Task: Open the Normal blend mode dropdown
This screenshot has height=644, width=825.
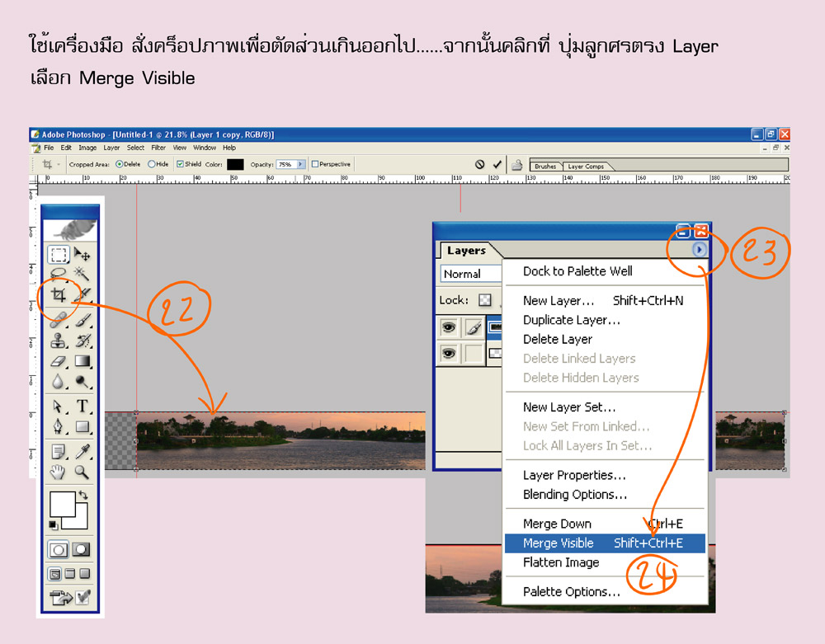Action: (470, 274)
